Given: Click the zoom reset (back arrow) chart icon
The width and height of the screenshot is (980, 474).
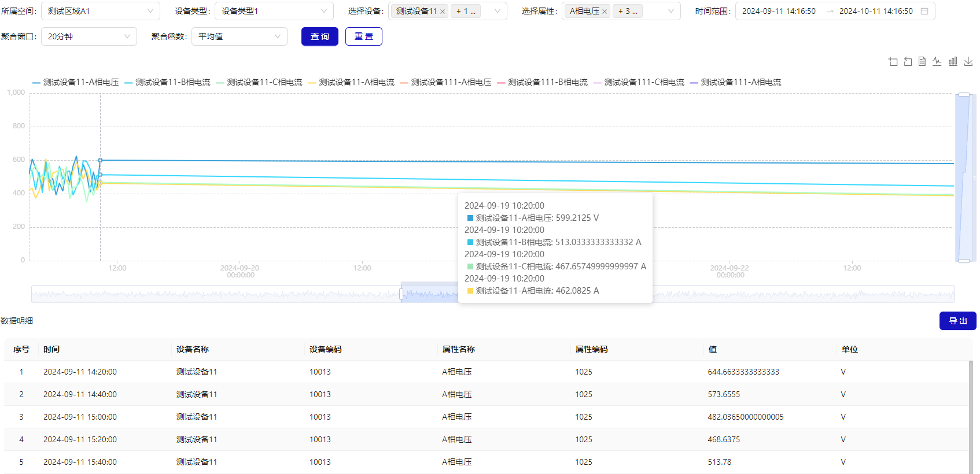Looking at the screenshot, I should pyautogui.click(x=908, y=62).
